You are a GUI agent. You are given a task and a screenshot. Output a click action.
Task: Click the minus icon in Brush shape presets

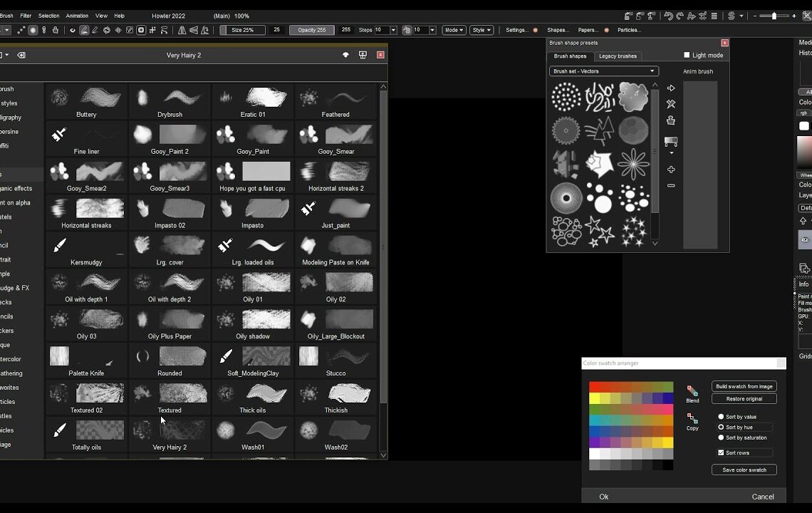point(671,185)
